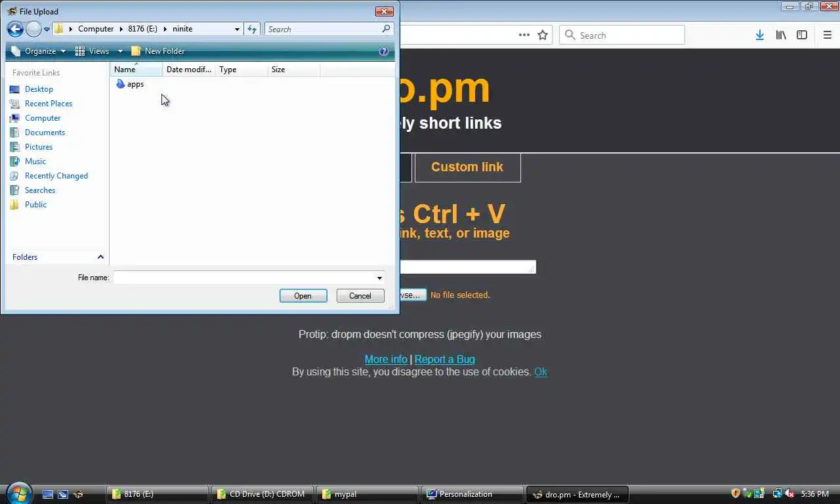
Task: Open Searches favorite link
Action: 39,190
